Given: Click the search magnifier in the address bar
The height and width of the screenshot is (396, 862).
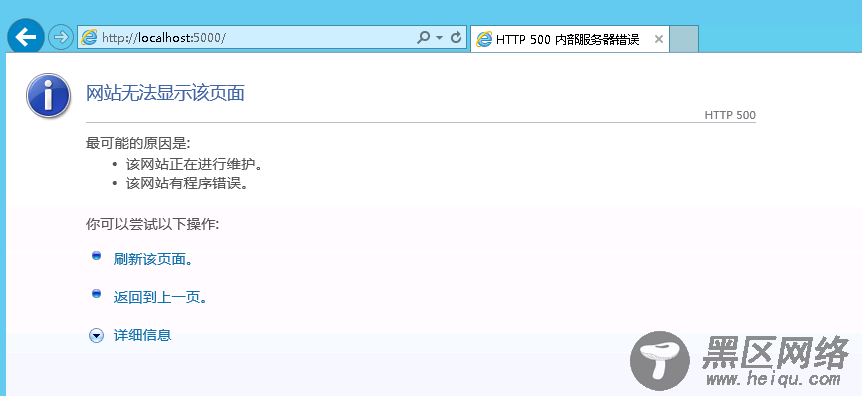Looking at the screenshot, I should pos(423,37).
